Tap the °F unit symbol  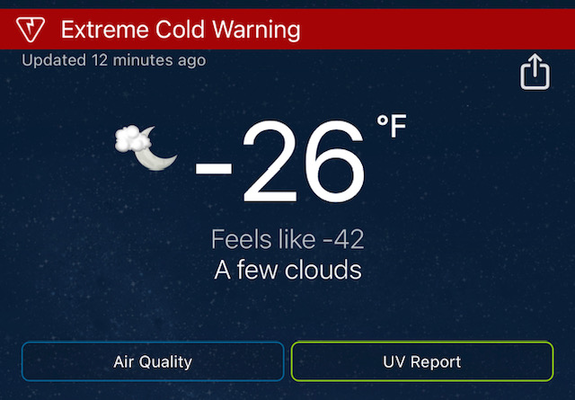click(392, 125)
